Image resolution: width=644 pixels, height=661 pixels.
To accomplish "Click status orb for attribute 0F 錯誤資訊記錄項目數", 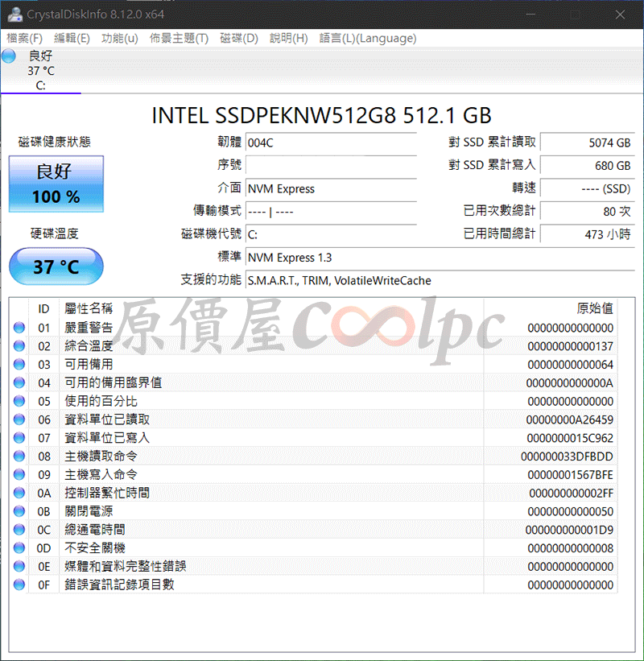I will click(x=19, y=585).
